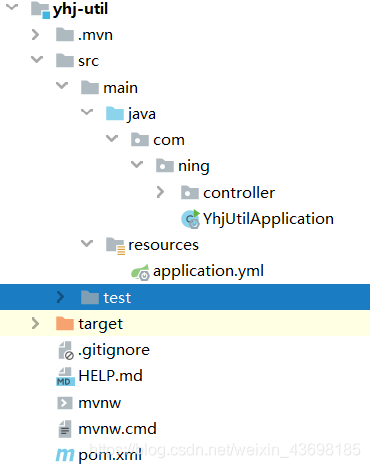The image size is (370, 468).
Task: Click the blue java source root icon
Action: [115, 113]
